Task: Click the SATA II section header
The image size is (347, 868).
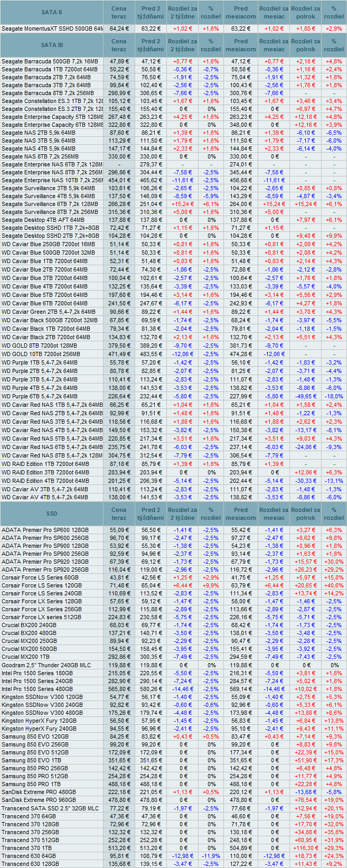Action: (x=52, y=12)
